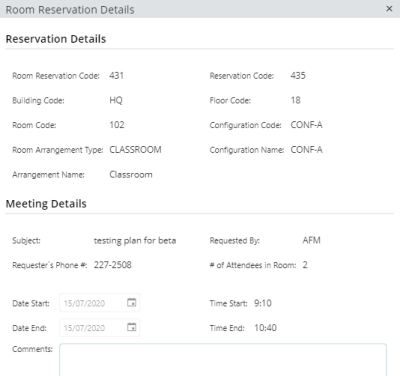Click the Configuration Code value CONF-A

click(306, 125)
